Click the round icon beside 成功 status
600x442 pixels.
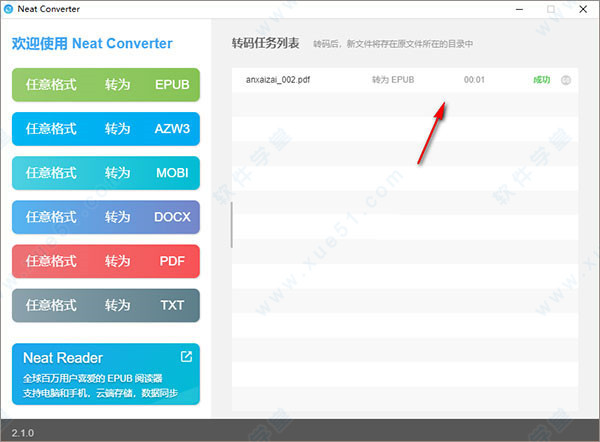coord(567,80)
